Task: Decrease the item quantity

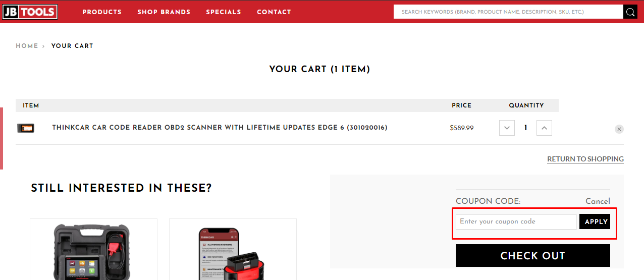Action: [507, 128]
